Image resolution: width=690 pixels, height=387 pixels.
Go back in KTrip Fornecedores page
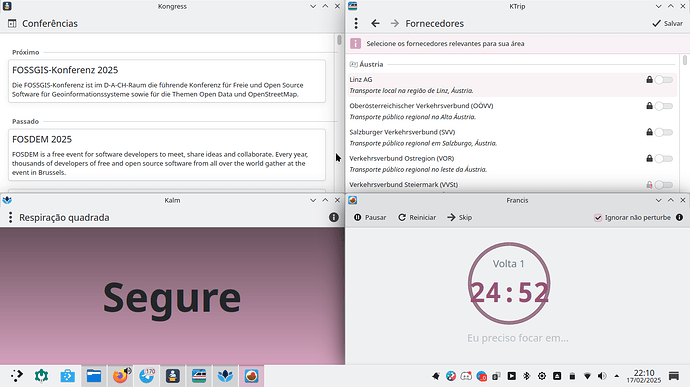point(375,23)
